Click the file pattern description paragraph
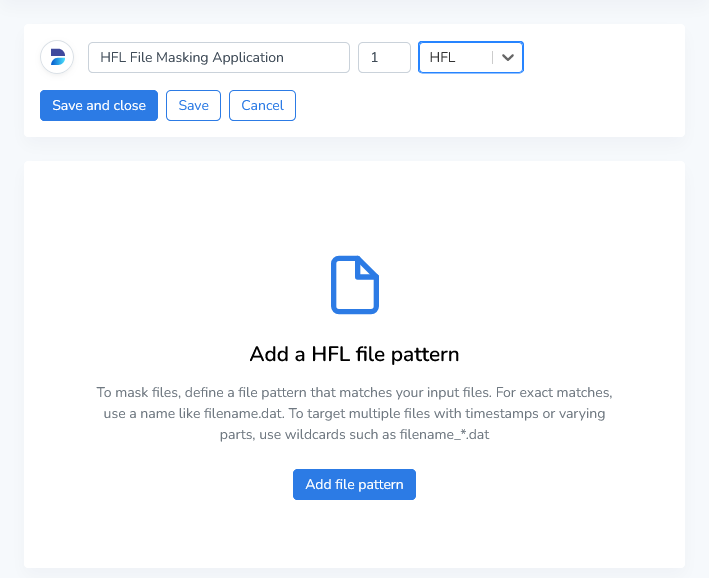709x578 pixels. tap(354, 413)
